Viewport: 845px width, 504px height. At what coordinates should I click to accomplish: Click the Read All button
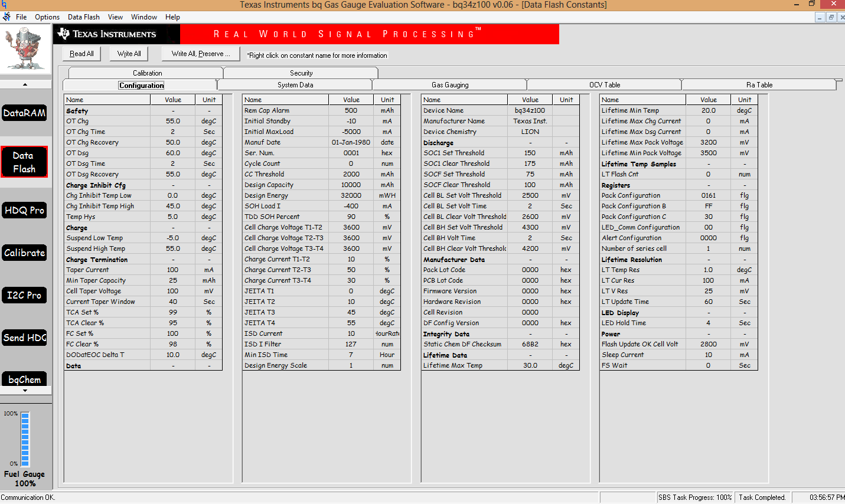[x=81, y=54]
